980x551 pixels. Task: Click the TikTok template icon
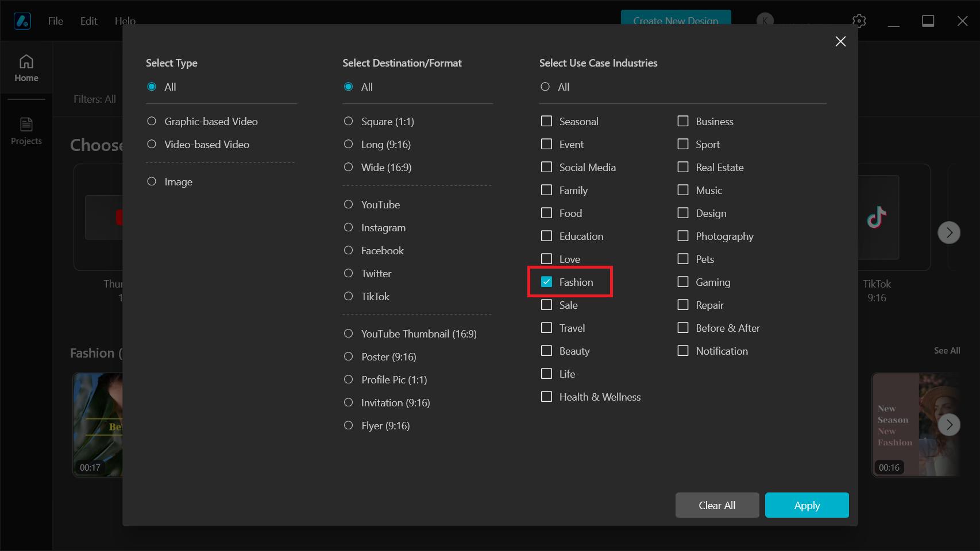pos(877,218)
